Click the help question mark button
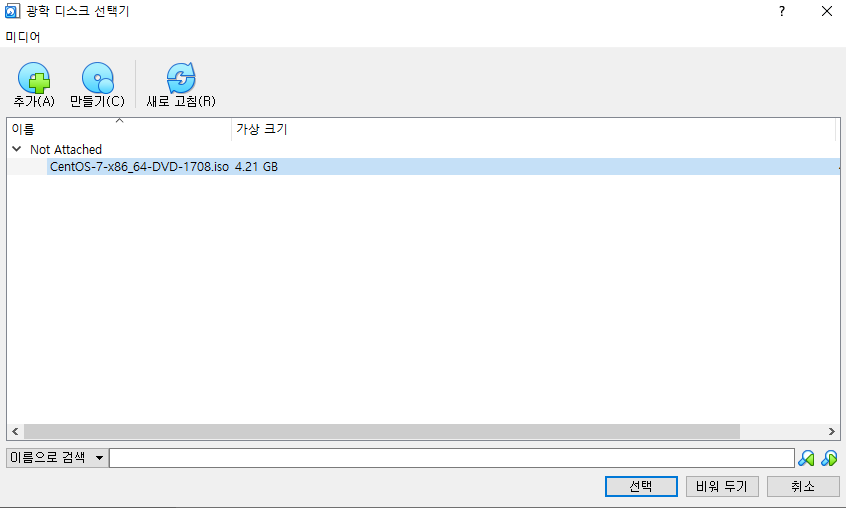This screenshot has height=508, width=846. click(x=782, y=11)
